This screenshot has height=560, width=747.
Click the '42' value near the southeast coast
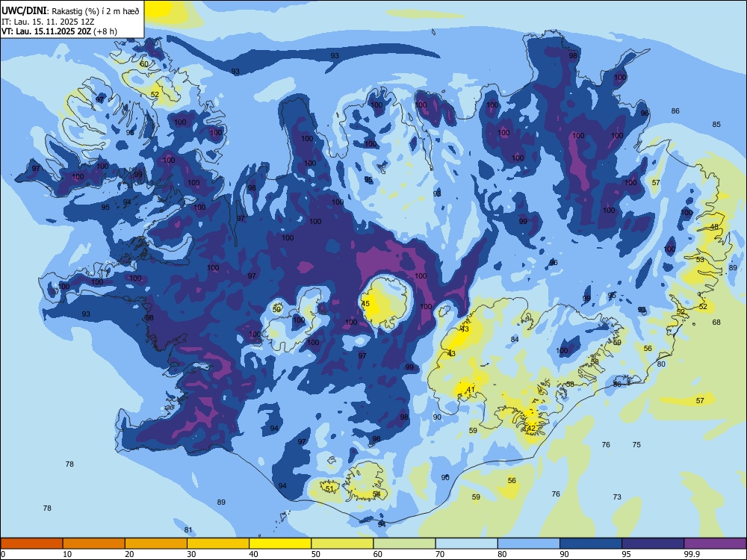click(531, 428)
